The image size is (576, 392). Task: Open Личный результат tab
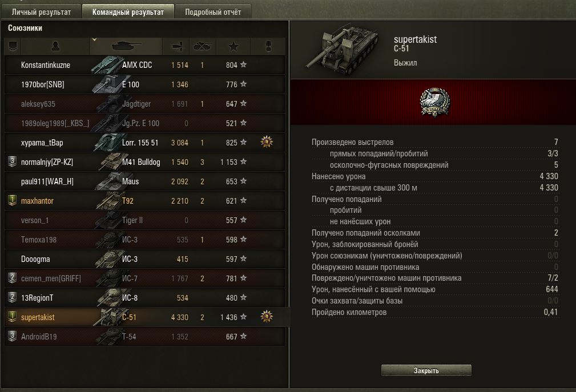click(x=41, y=12)
